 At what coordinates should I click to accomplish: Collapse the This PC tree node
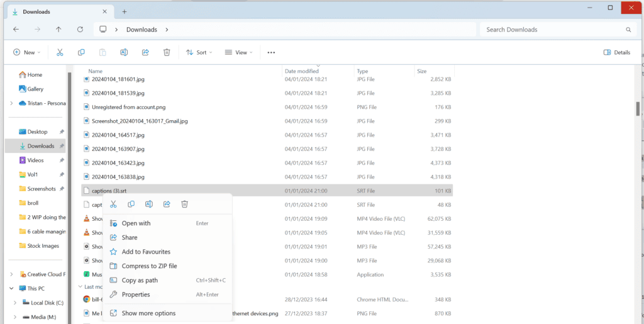[11, 288]
